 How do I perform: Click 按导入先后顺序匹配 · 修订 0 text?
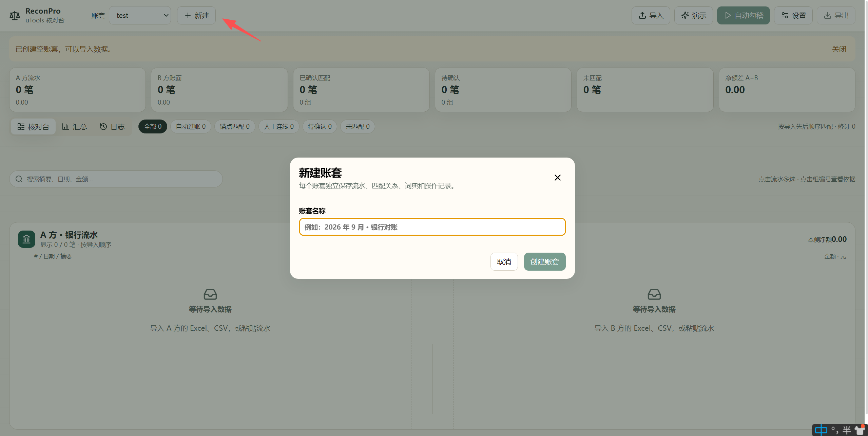[x=816, y=127]
